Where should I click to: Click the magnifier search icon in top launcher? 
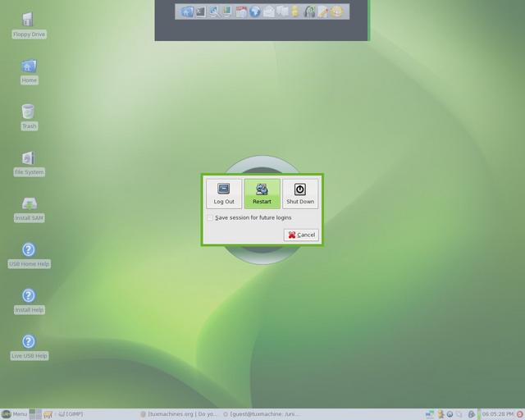tap(215, 11)
